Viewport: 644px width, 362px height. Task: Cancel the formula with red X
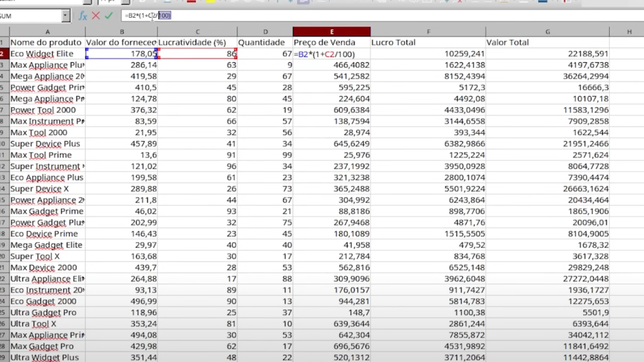point(96,16)
